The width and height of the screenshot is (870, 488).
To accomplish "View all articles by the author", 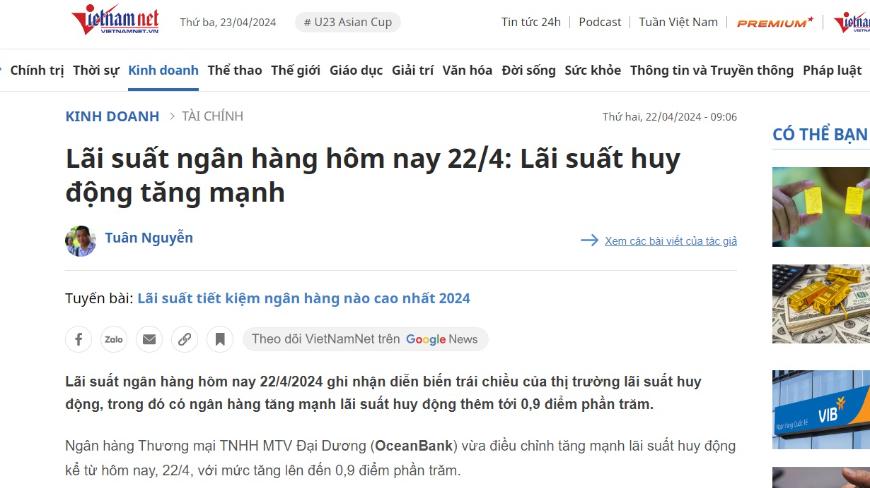I will (670, 241).
